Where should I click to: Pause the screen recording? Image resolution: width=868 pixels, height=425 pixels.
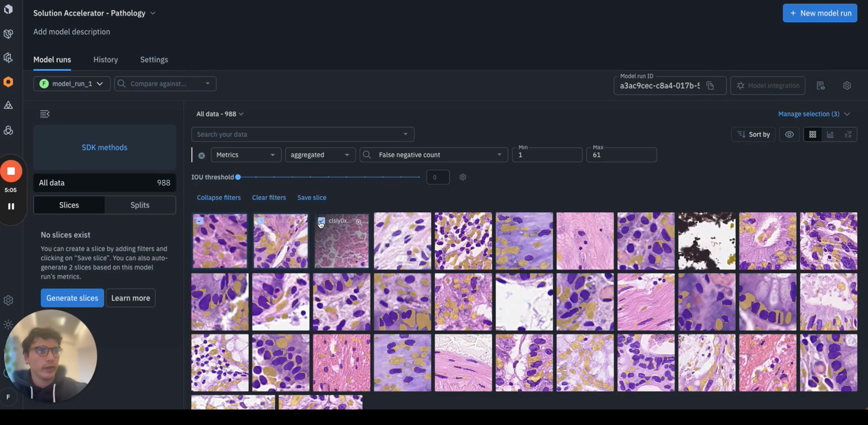point(11,206)
